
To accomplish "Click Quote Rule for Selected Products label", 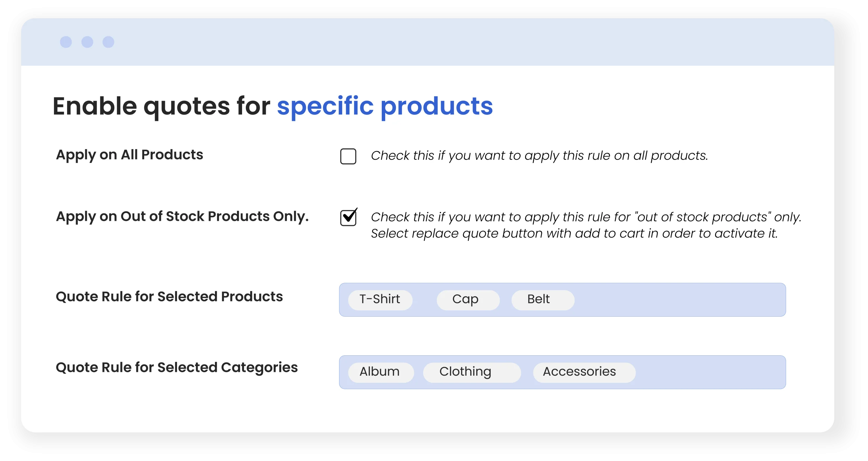I will pyautogui.click(x=169, y=297).
